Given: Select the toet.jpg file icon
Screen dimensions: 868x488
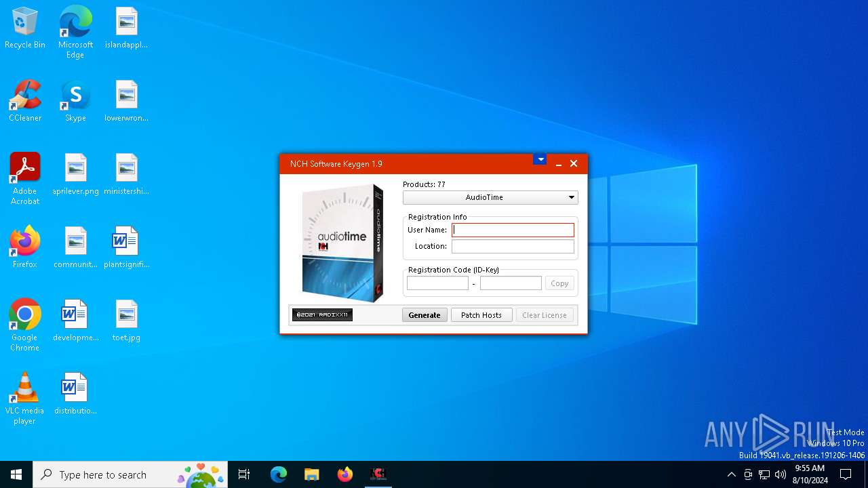Looking at the screenshot, I should click(x=126, y=321).
